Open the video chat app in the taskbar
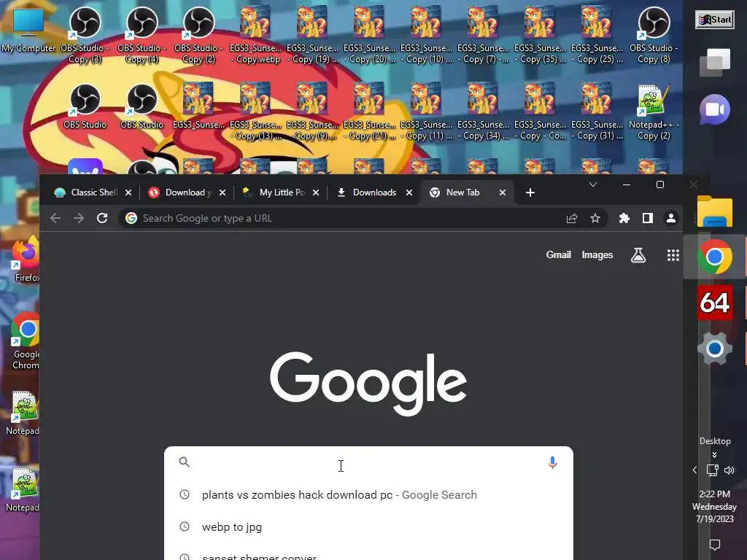This screenshot has height=560, width=747. (715, 109)
